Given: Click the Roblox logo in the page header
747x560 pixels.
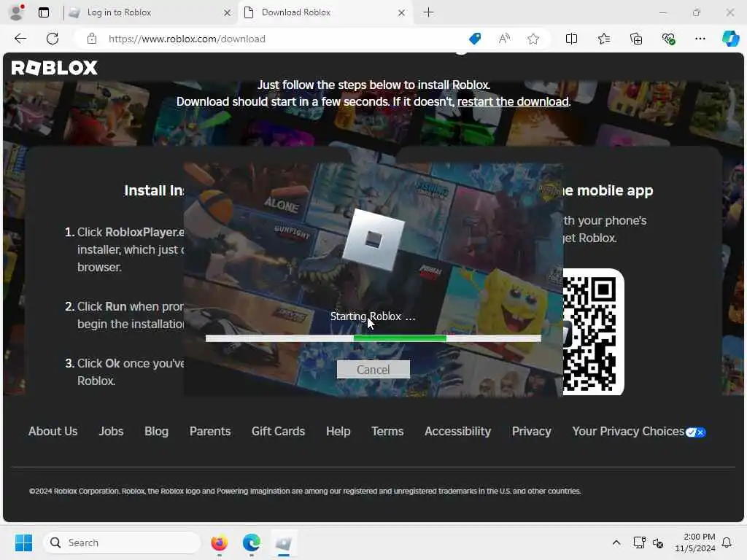Looking at the screenshot, I should [x=54, y=68].
